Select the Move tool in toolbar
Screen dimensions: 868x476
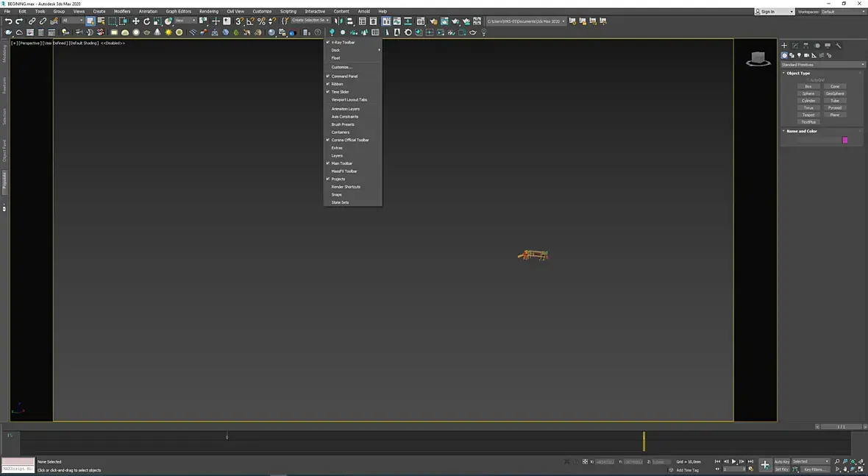pyautogui.click(x=135, y=21)
